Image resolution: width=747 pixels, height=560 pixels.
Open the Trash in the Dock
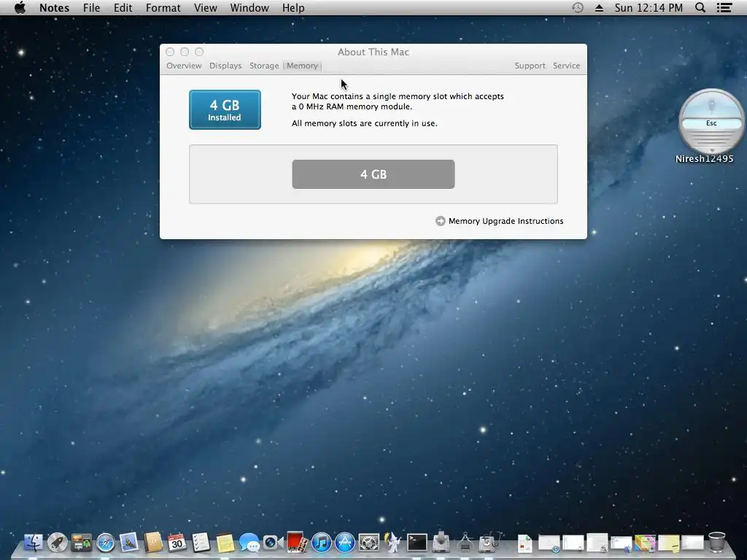(716, 542)
